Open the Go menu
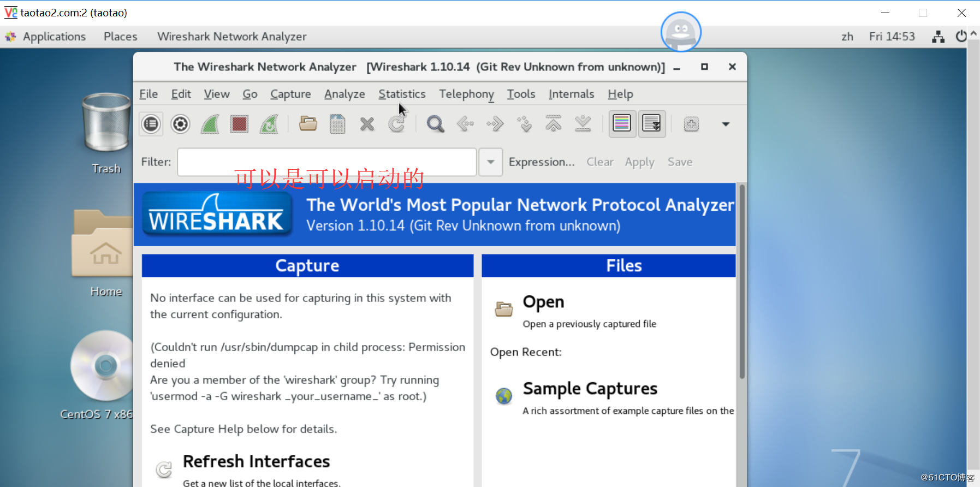 pyautogui.click(x=250, y=94)
